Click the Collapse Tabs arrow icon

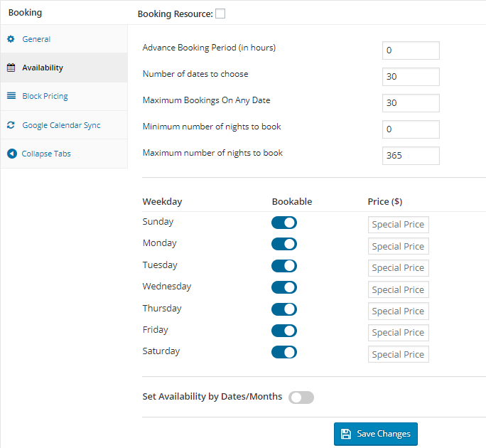(11, 154)
